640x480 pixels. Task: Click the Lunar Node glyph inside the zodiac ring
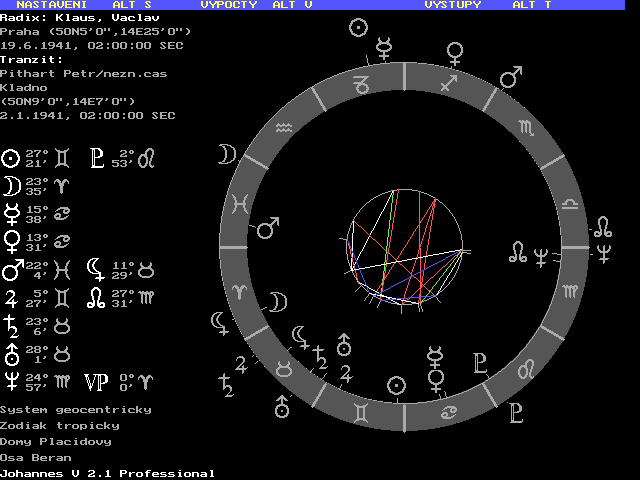pyautogui.click(x=518, y=252)
